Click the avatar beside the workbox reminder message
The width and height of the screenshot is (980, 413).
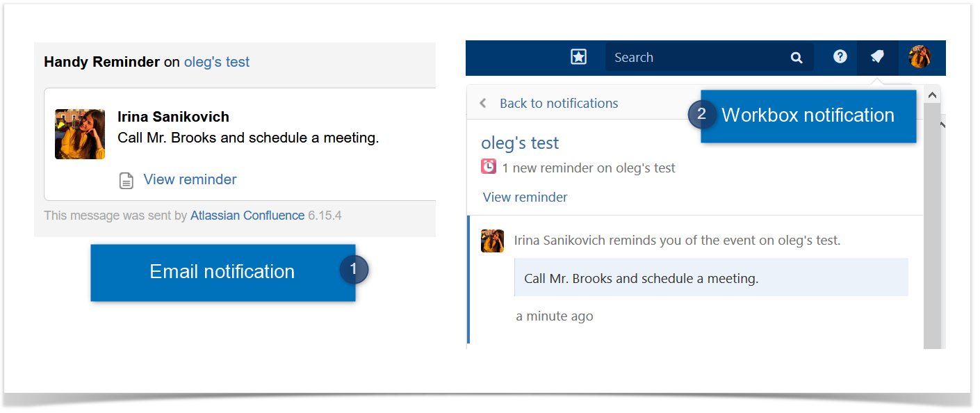492,241
